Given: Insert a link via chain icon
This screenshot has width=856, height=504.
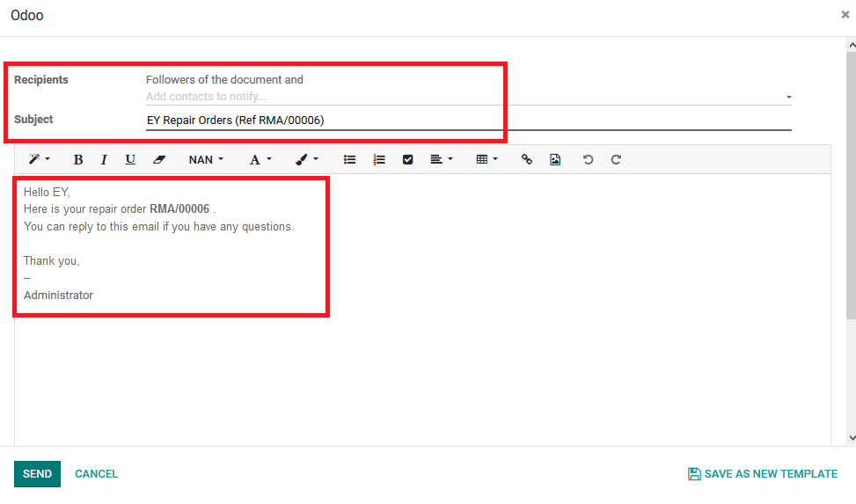Looking at the screenshot, I should coord(526,159).
